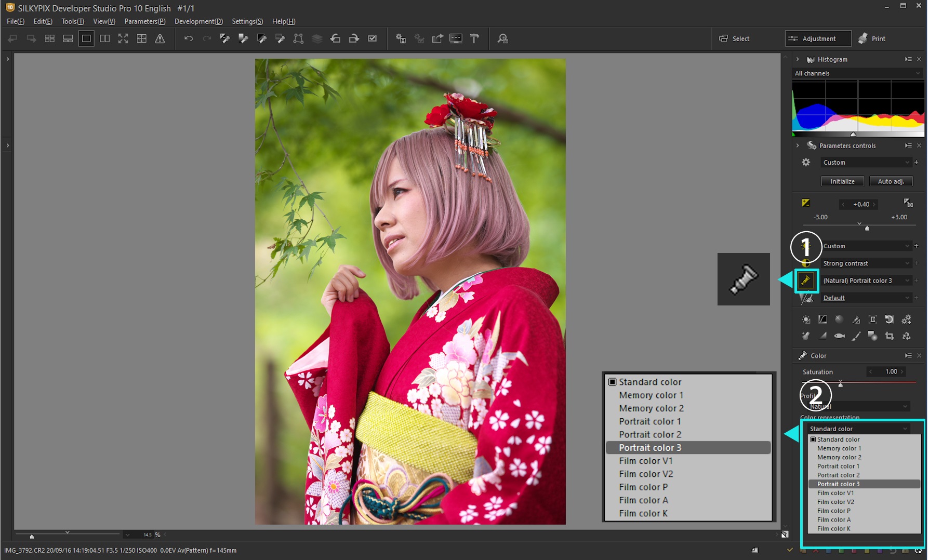Open the File menu
Screen dimensions: 929x560
[x=16, y=21]
